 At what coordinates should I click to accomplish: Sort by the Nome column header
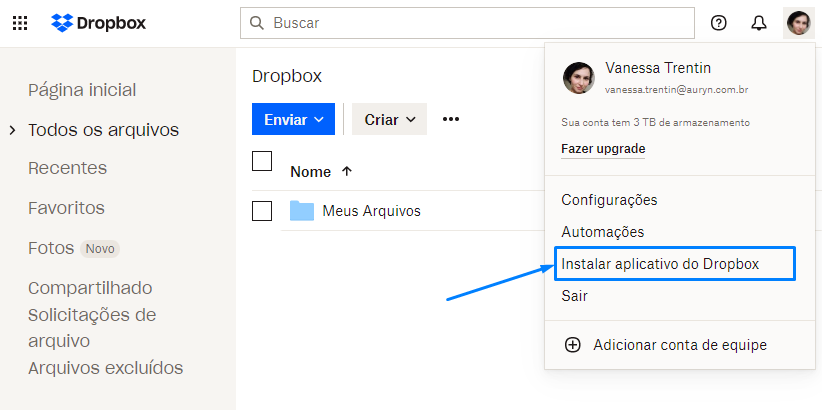click(x=310, y=171)
